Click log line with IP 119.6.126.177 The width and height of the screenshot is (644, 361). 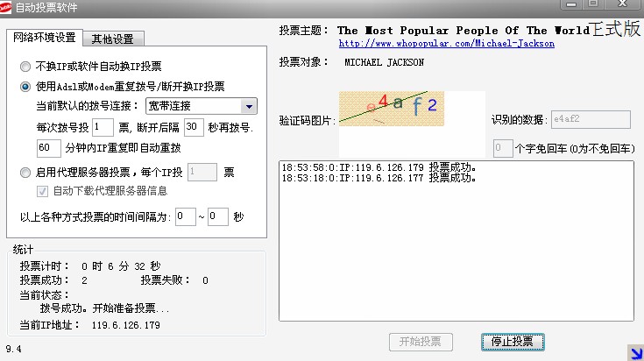[379, 178]
